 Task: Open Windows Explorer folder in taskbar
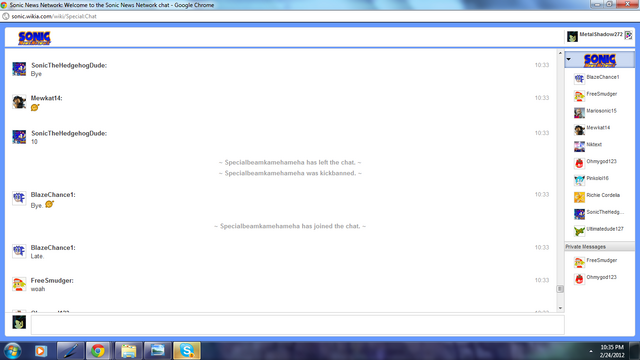tap(128, 351)
